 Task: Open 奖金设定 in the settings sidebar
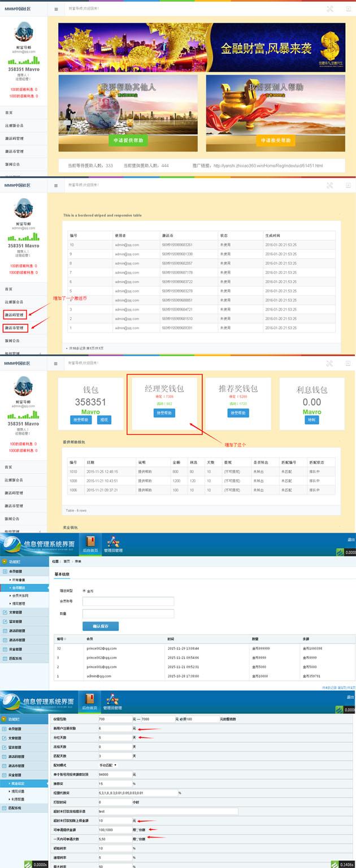point(19,784)
